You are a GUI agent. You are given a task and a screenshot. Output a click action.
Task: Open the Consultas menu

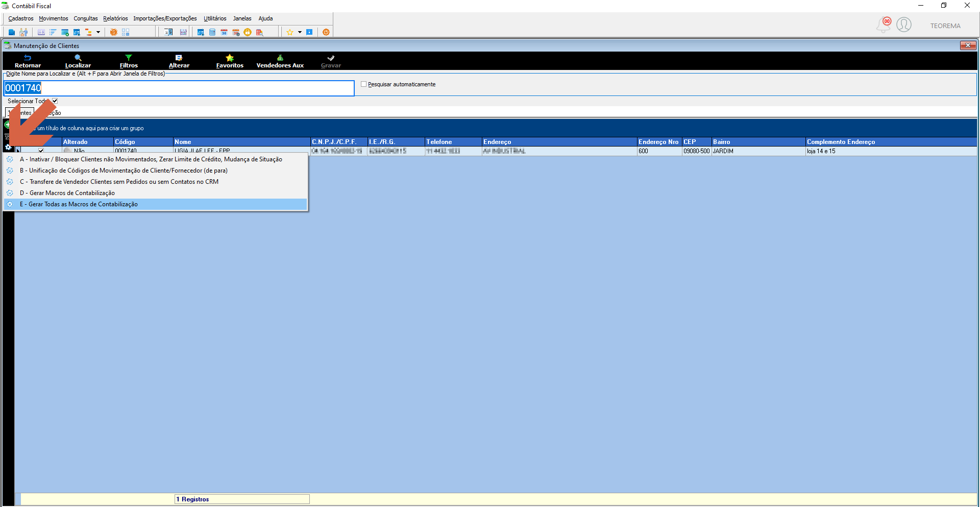(x=86, y=18)
